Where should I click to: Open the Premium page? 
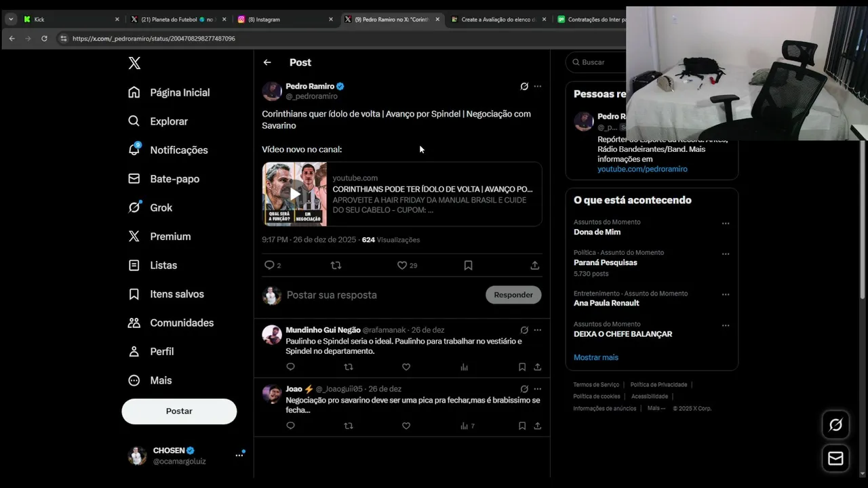[160, 237]
